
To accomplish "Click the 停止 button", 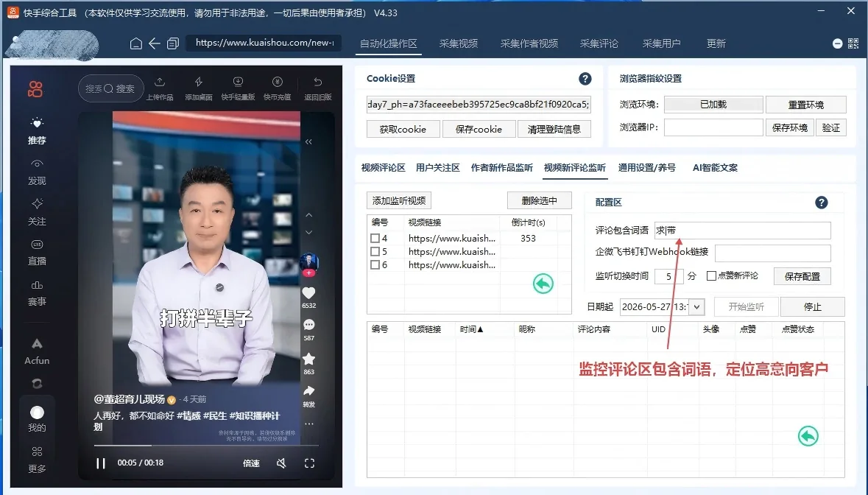I will point(812,306).
